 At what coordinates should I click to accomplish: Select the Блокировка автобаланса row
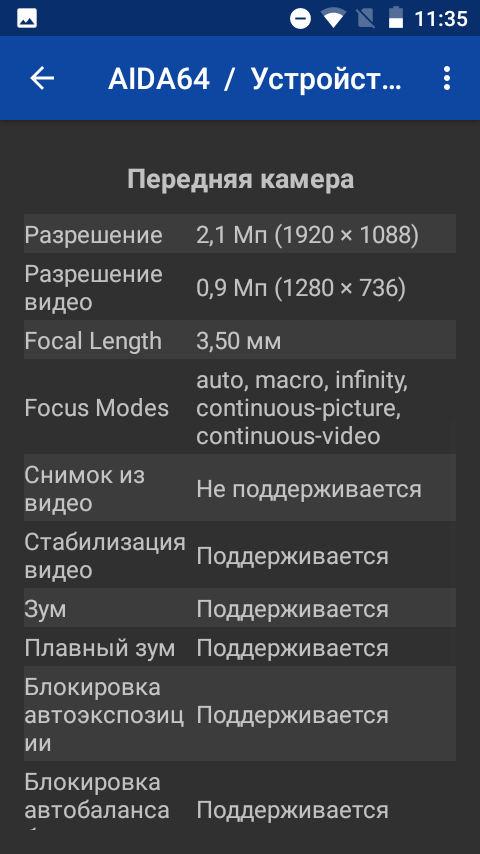coord(240,796)
